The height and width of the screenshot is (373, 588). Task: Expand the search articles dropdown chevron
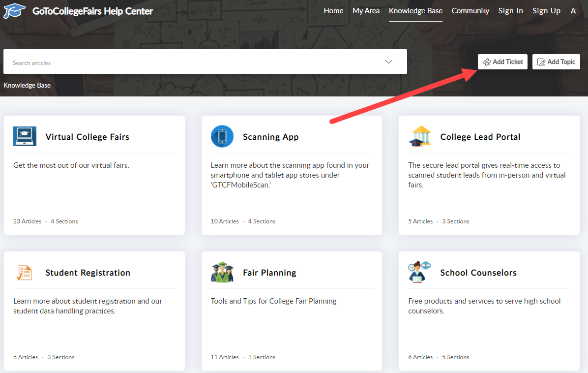388,62
